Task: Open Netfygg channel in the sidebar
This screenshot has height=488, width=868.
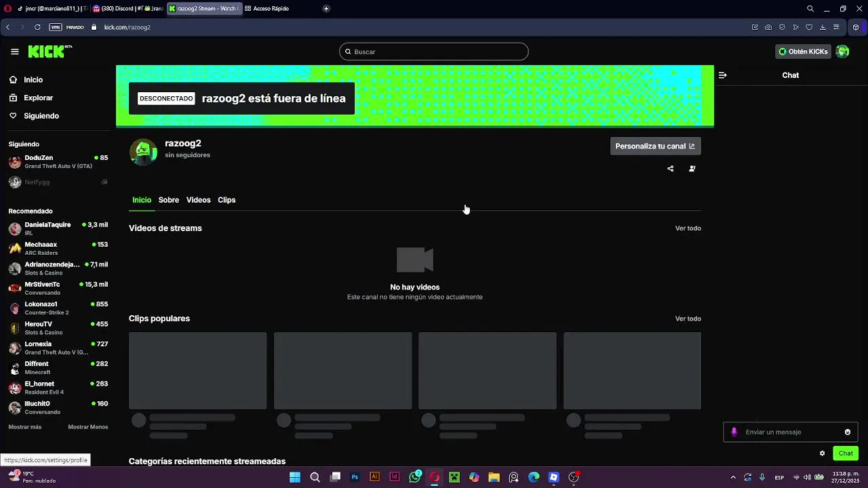Action: 58,182
